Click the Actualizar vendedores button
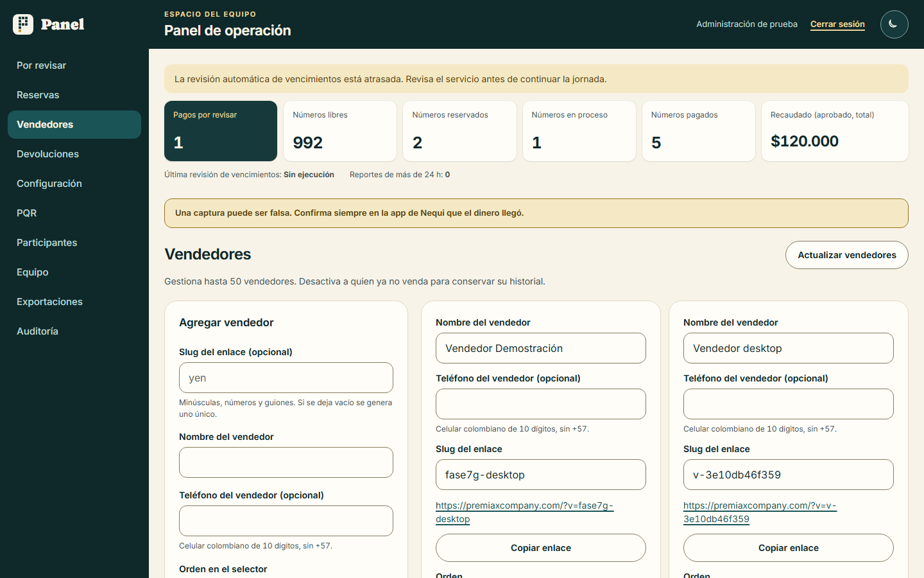The height and width of the screenshot is (578, 924). pos(847,255)
